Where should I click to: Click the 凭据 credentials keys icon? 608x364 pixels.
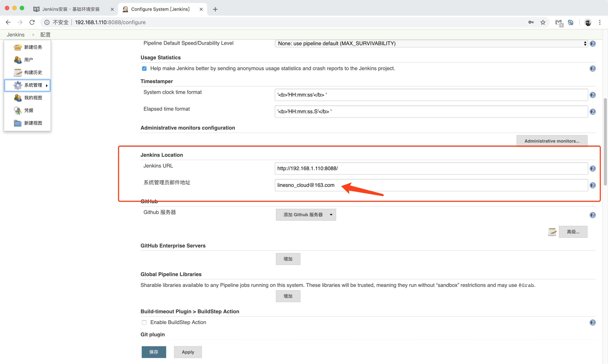[x=17, y=110]
